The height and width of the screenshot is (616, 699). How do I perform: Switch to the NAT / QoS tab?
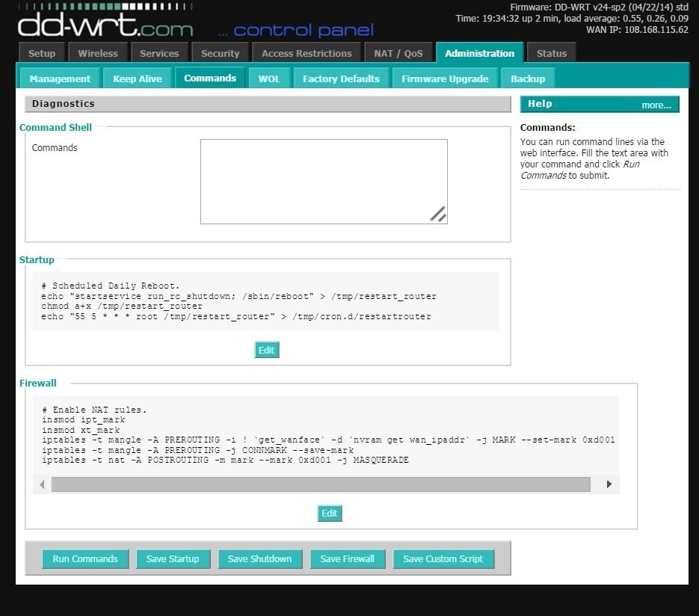tap(398, 52)
